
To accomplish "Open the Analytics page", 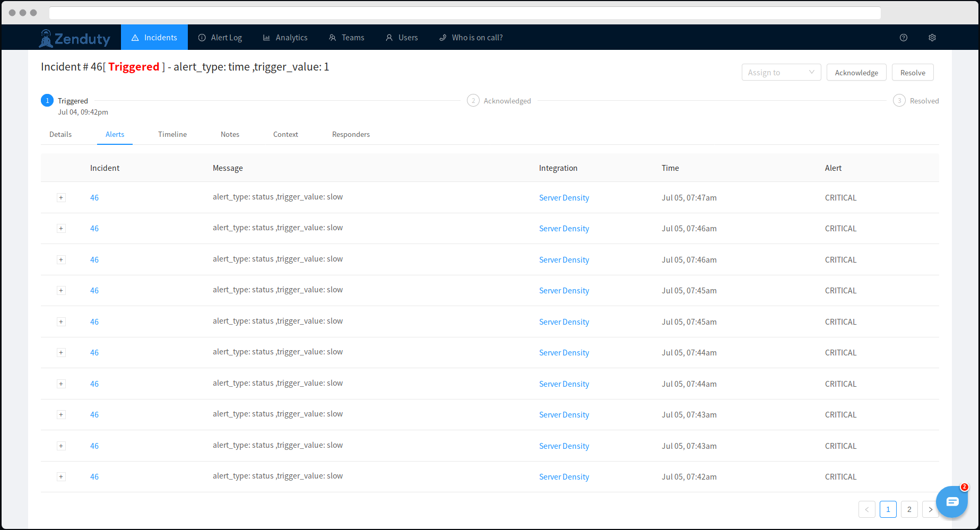I will click(285, 38).
